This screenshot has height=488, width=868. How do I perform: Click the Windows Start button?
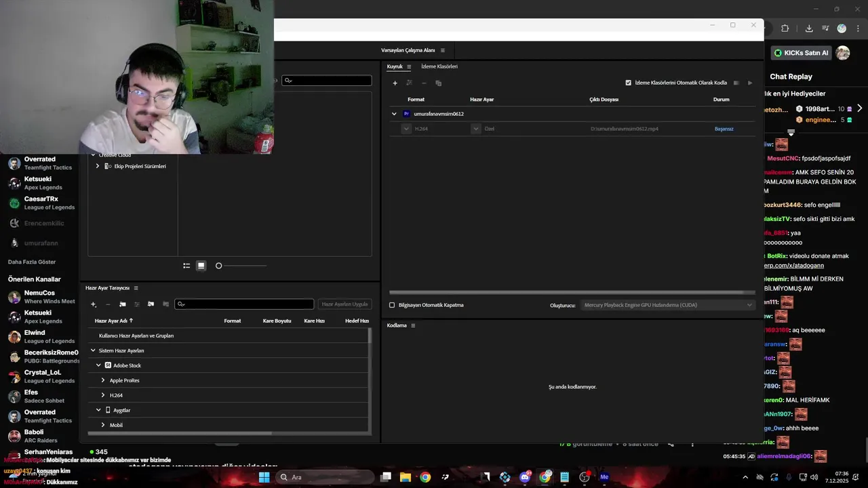pyautogui.click(x=264, y=477)
